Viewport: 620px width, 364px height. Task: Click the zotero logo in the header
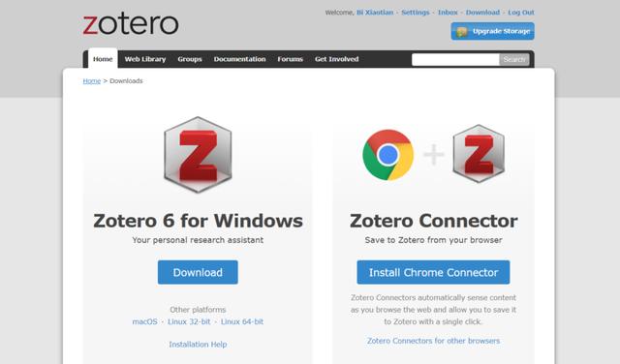(x=131, y=24)
